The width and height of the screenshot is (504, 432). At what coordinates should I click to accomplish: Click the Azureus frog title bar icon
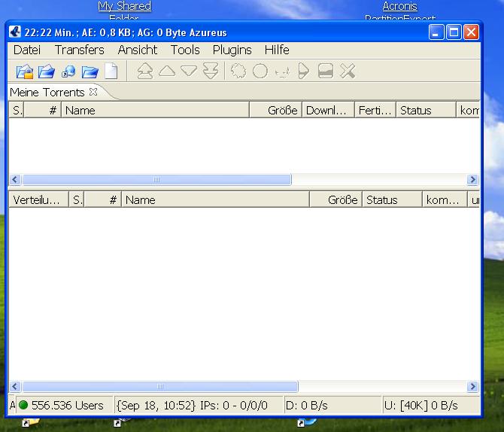15,32
